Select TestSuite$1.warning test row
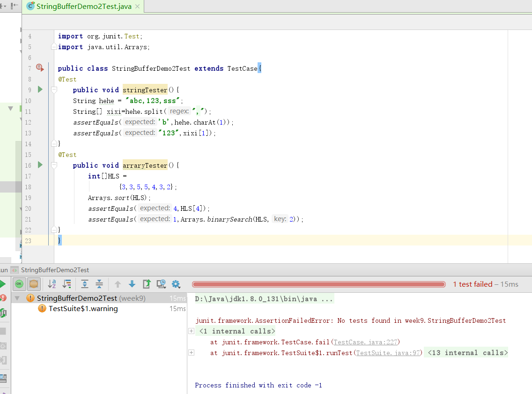This screenshot has height=394, width=532. click(99, 309)
